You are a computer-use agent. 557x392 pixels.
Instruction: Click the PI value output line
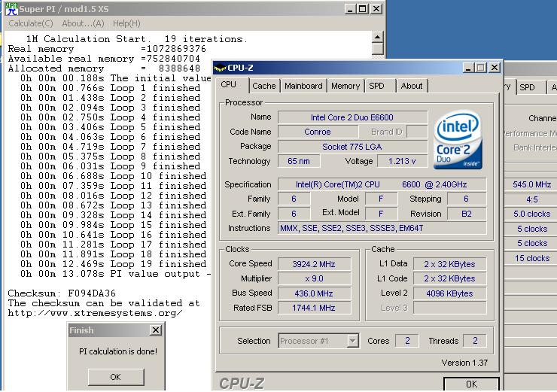coord(115,274)
